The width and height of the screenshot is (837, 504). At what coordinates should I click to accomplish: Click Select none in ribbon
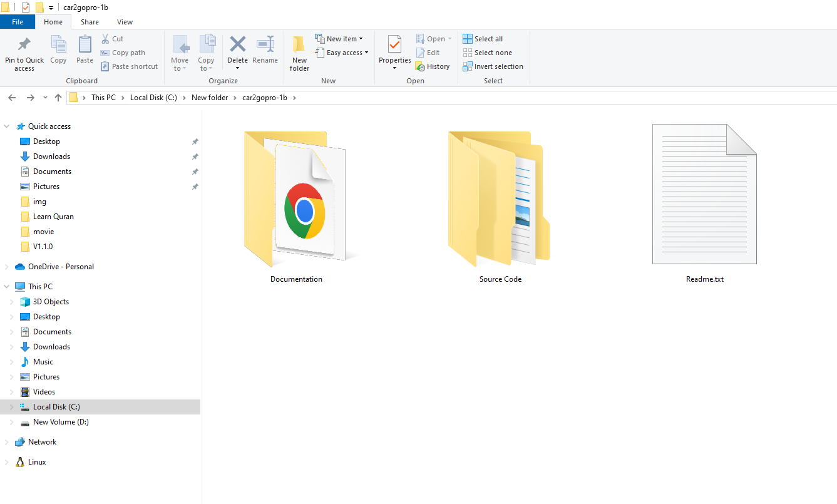(487, 53)
